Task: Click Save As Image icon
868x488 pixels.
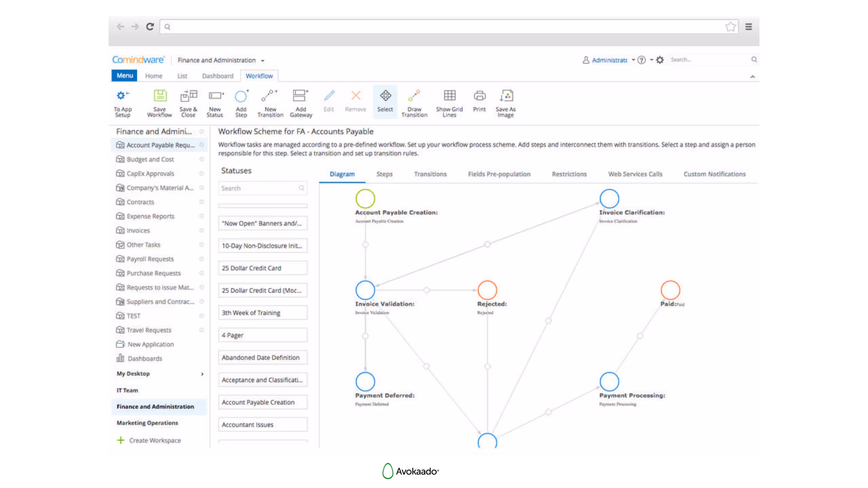Action: [506, 96]
